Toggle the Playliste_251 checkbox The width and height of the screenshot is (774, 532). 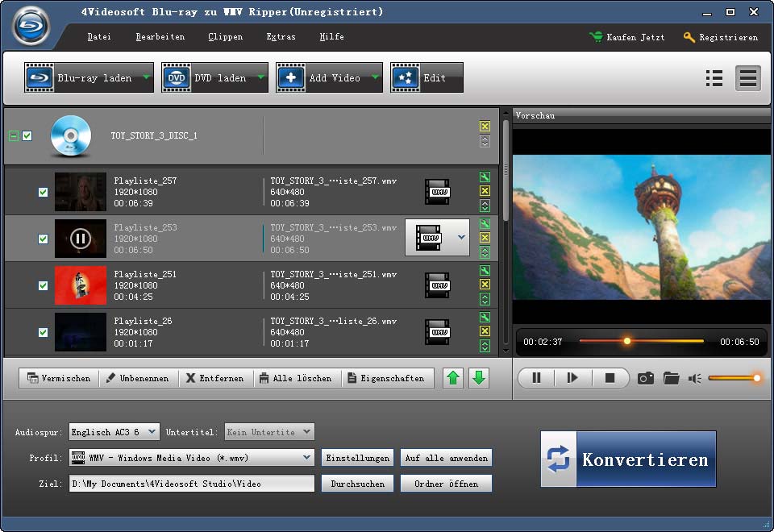point(44,285)
